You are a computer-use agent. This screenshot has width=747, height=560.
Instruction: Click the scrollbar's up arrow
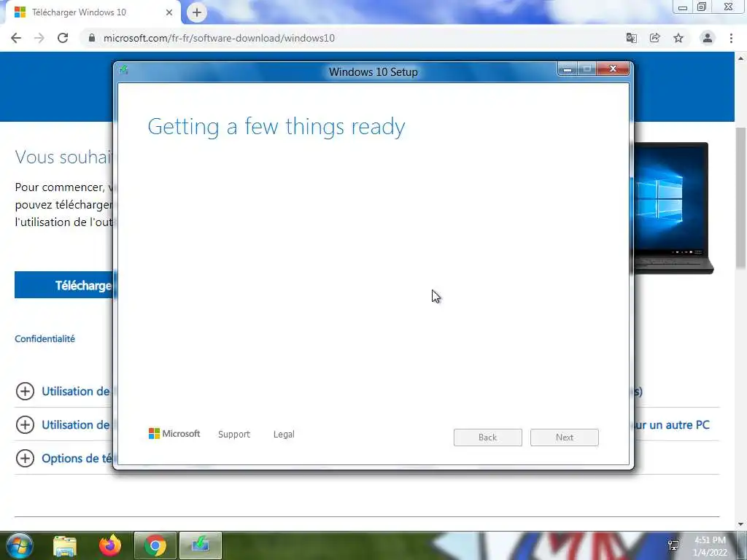click(740, 58)
